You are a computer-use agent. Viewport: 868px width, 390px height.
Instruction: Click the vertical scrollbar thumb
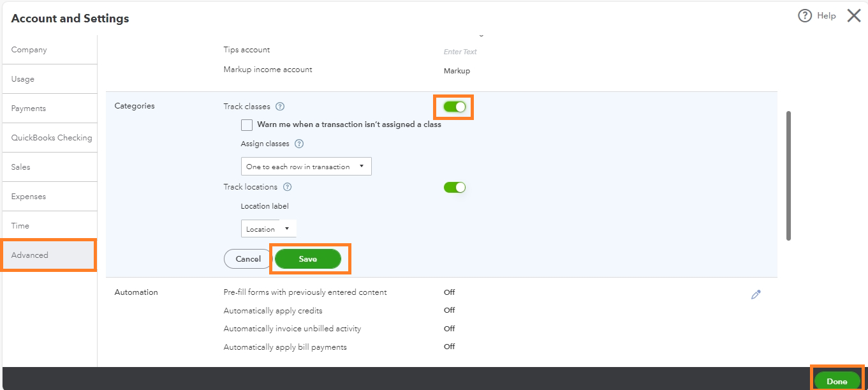click(x=788, y=176)
